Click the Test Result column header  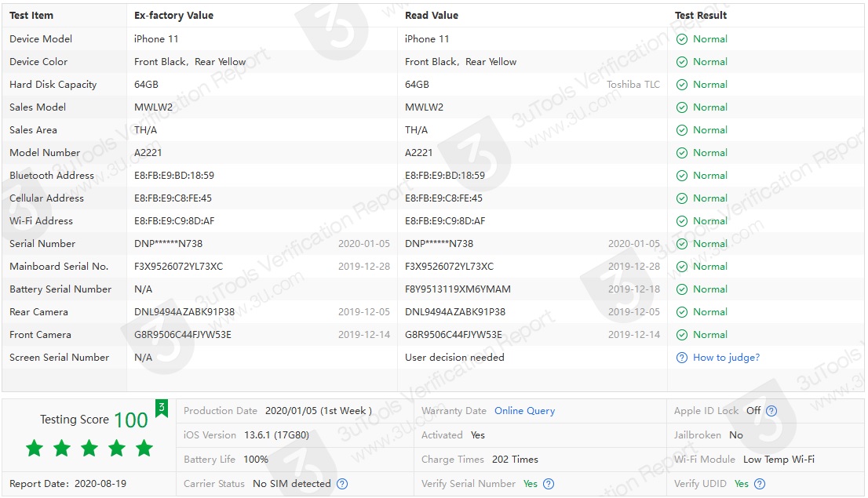(701, 16)
